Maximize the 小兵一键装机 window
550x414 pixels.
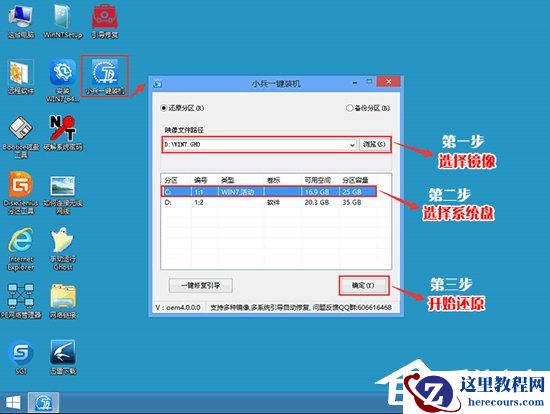(369, 82)
